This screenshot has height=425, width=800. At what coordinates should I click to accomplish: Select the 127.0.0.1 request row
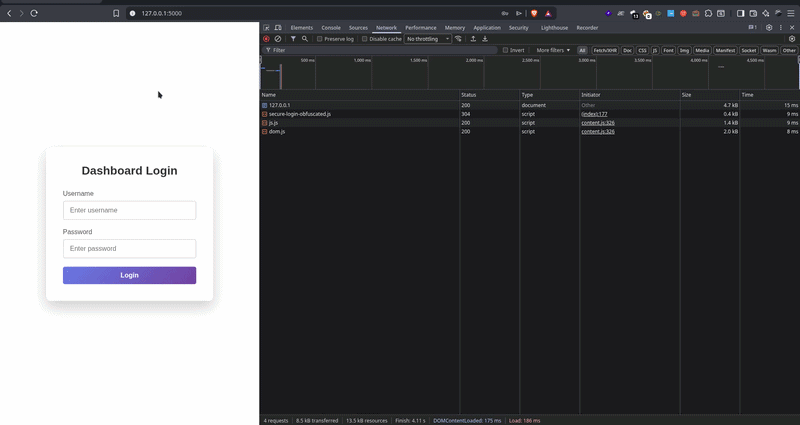click(x=530, y=105)
